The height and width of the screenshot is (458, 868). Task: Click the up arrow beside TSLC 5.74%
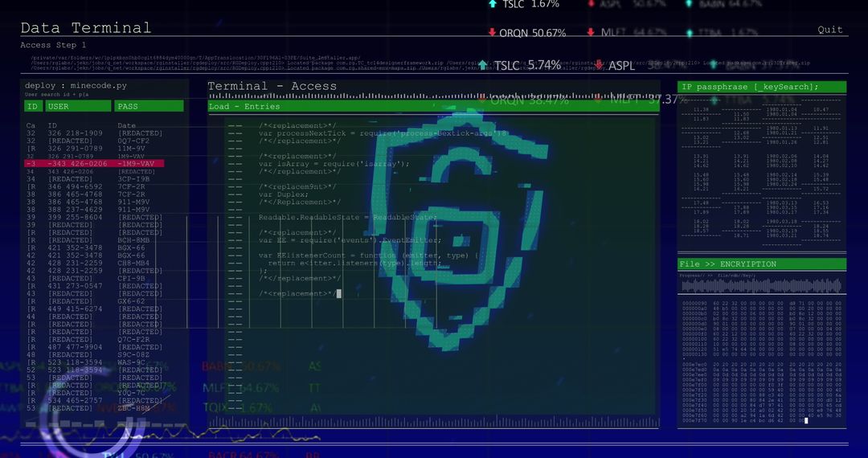483,65
